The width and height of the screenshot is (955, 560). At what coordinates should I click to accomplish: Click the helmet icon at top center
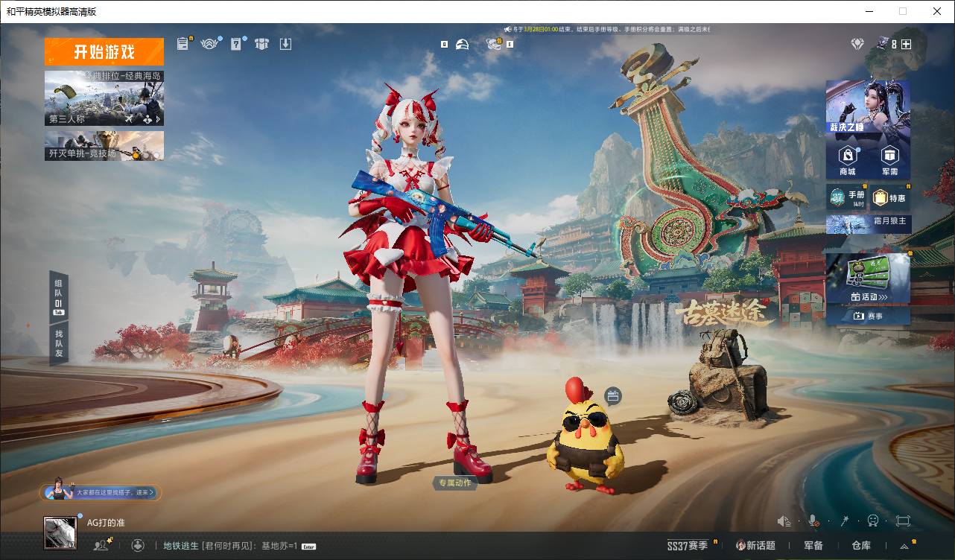[x=463, y=44]
